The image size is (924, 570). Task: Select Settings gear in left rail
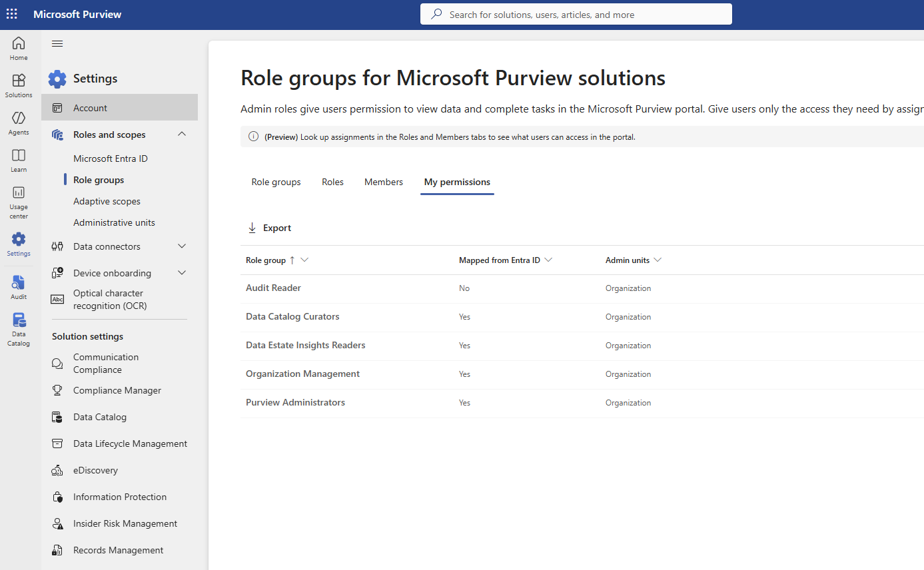pyautogui.click(x=19, y=244)
